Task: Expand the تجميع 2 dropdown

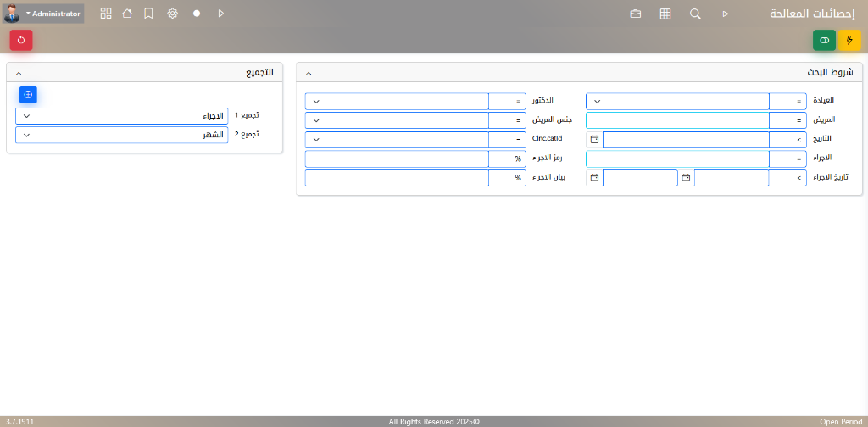Action: [121, 135]
